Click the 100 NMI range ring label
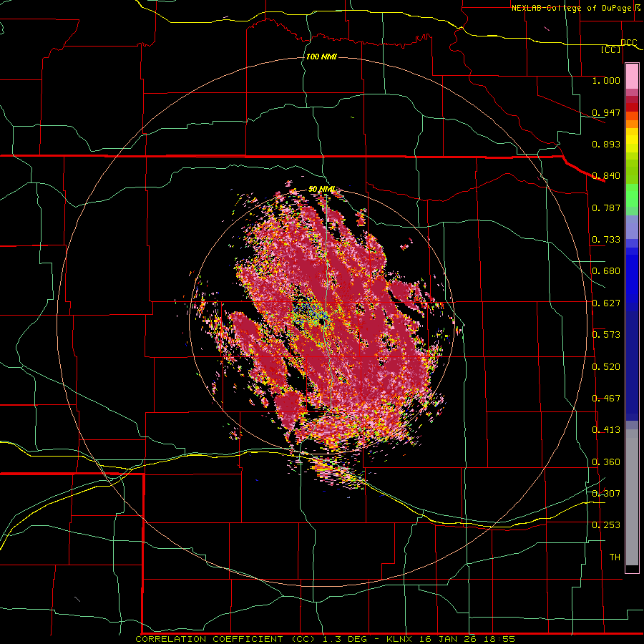Image resolution: width=644 pixels, height=644 pixels. [x=321, y=57]
